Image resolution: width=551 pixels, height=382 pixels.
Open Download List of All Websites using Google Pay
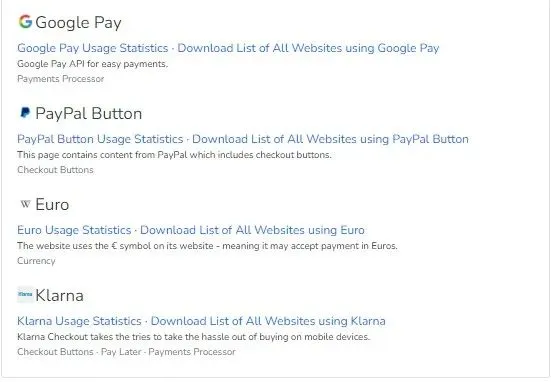pos(308,48)
